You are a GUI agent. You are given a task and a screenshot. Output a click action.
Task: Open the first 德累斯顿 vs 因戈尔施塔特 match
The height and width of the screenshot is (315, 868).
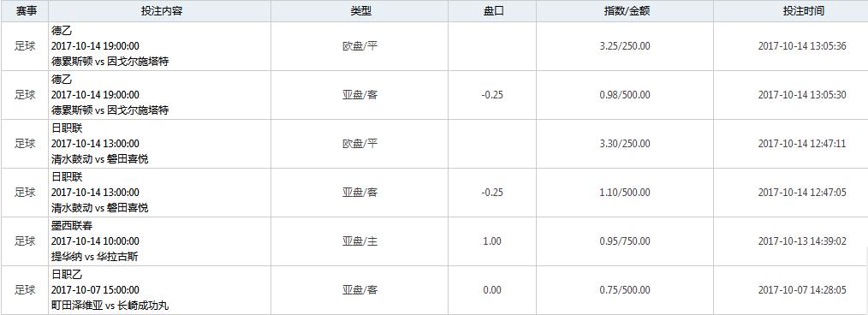110,62
